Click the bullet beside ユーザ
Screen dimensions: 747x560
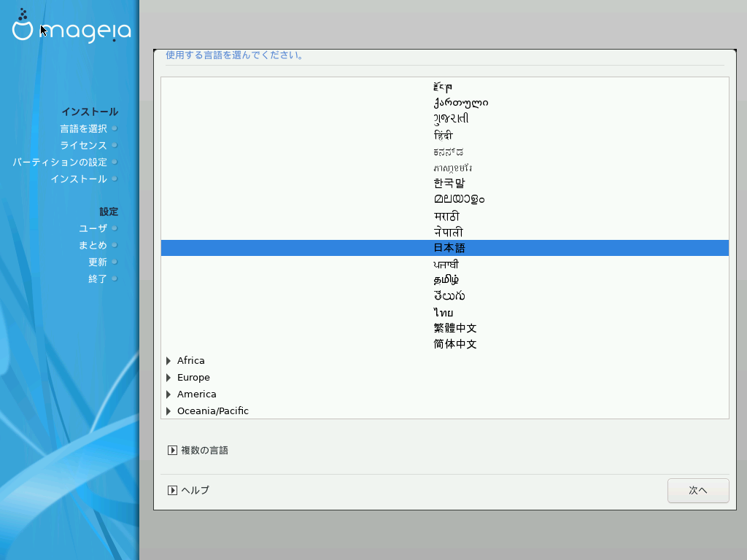115,228
